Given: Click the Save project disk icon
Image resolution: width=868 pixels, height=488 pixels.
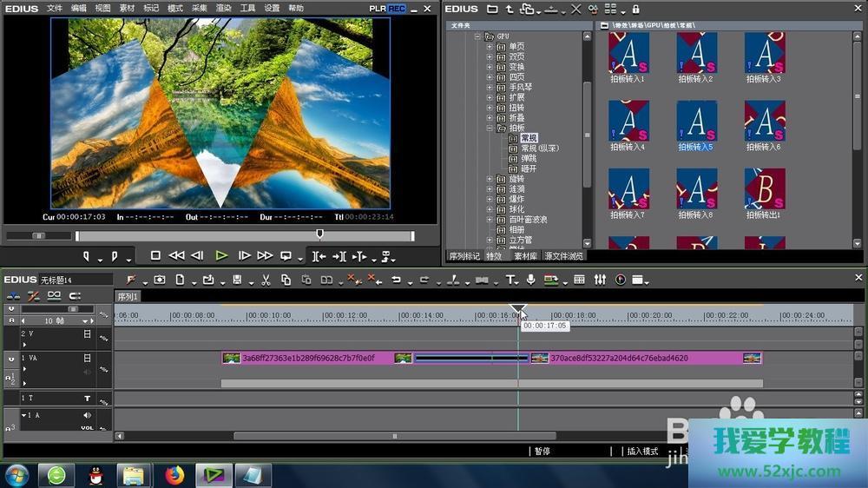Looking at the screenshot, I should pos(236,280).
